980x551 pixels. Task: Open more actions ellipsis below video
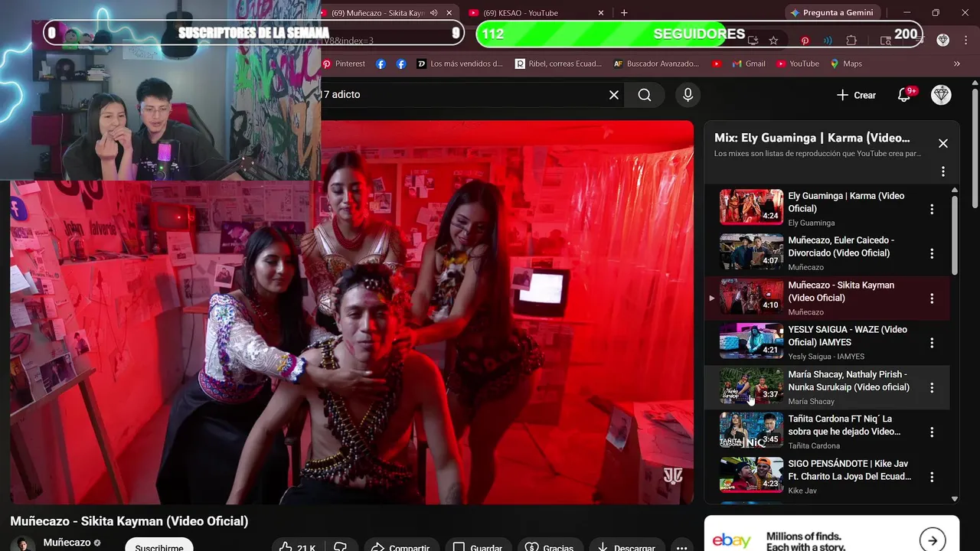(681, 547)
